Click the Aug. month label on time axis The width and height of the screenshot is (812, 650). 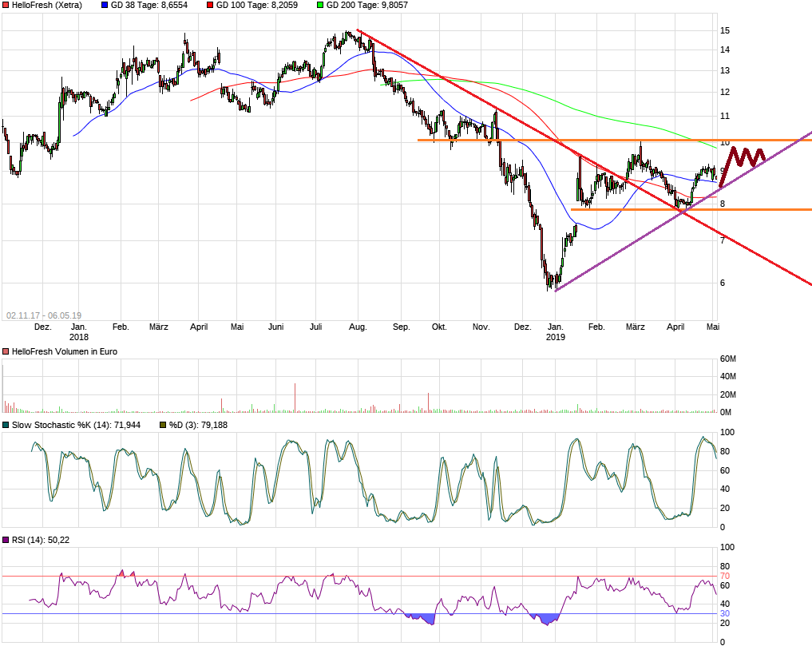358,327
